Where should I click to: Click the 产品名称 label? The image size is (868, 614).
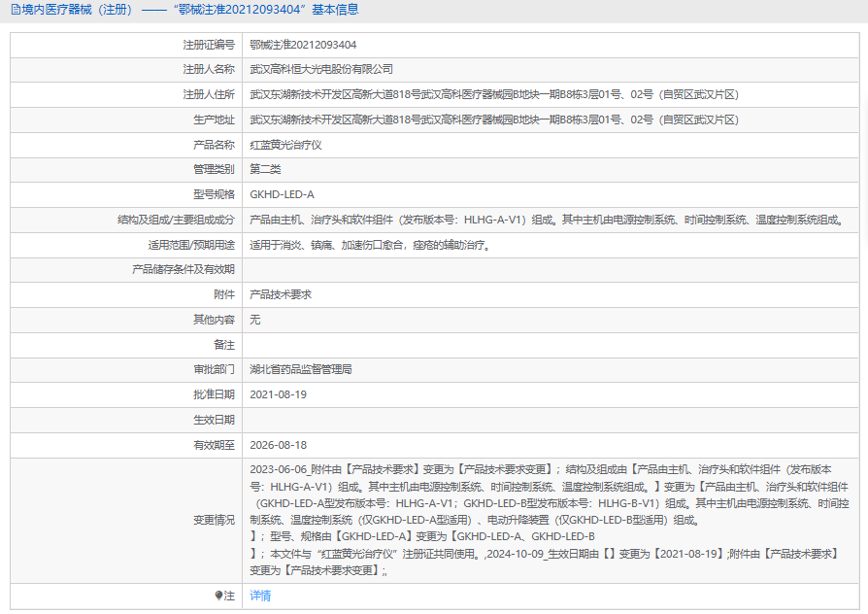(x=214, y=145)
